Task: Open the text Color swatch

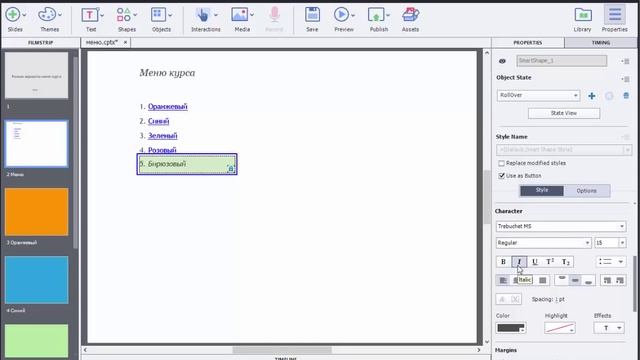Action: (511, 328)
